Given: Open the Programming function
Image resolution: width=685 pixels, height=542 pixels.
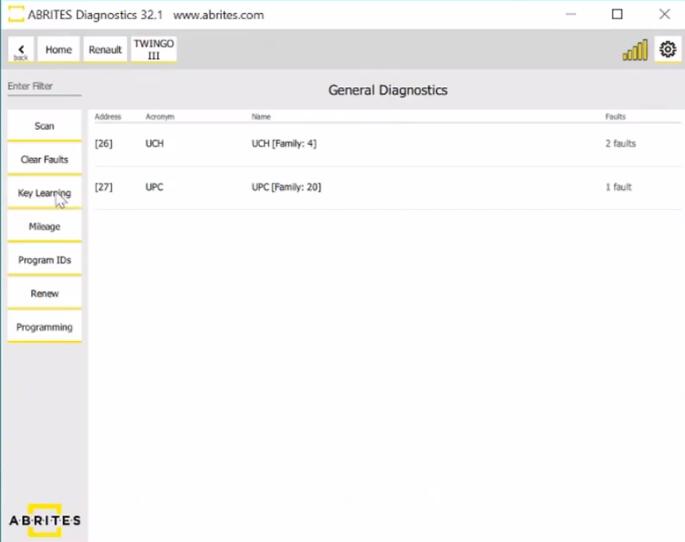Looking at the screenshot, I should coord(45,327).
